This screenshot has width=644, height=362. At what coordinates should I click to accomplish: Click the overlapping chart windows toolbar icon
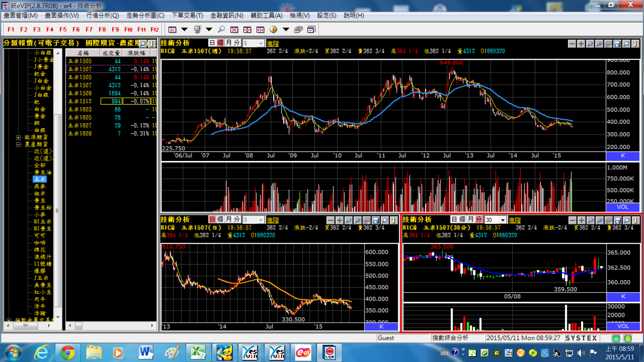[311, 30]
